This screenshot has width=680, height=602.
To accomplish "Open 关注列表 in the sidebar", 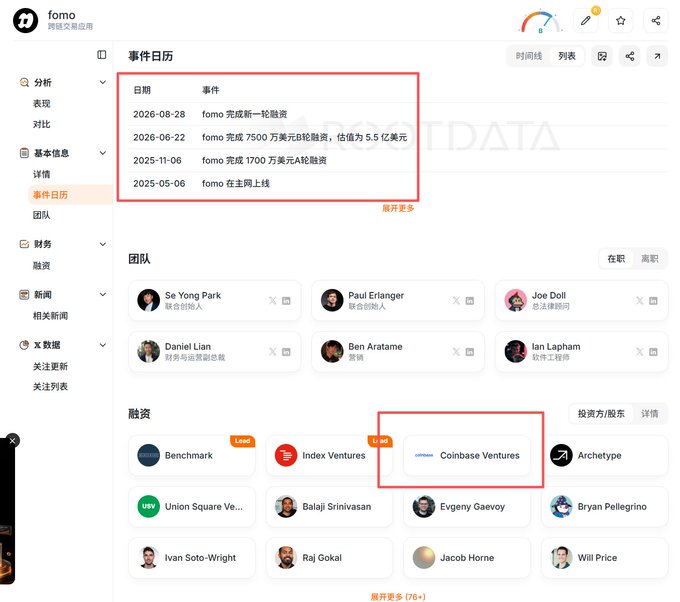I will point(50,386).
